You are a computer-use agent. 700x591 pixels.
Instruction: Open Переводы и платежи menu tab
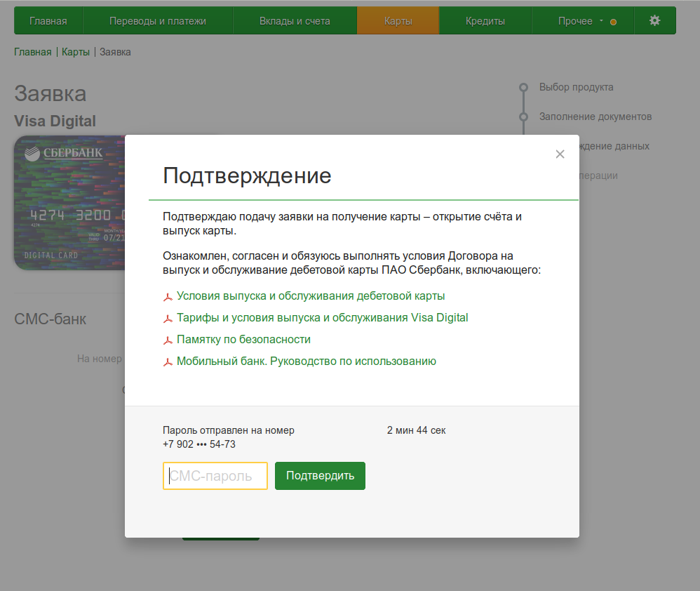coord(158,20)
